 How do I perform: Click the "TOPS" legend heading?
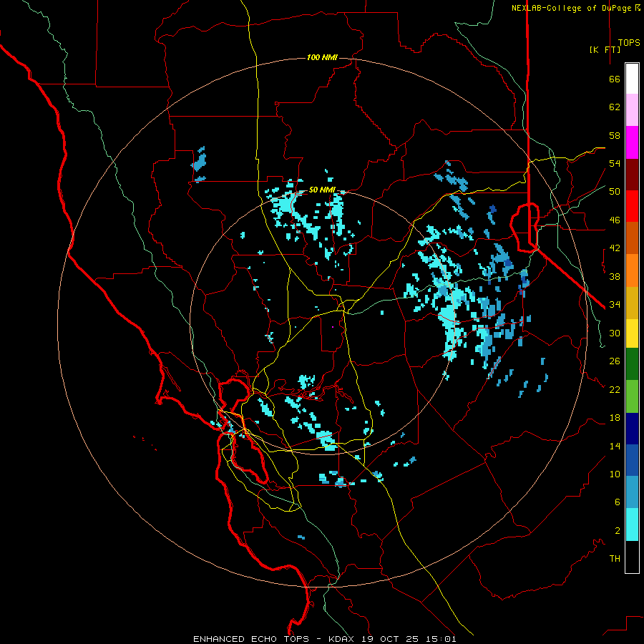[x=629, y=43]
